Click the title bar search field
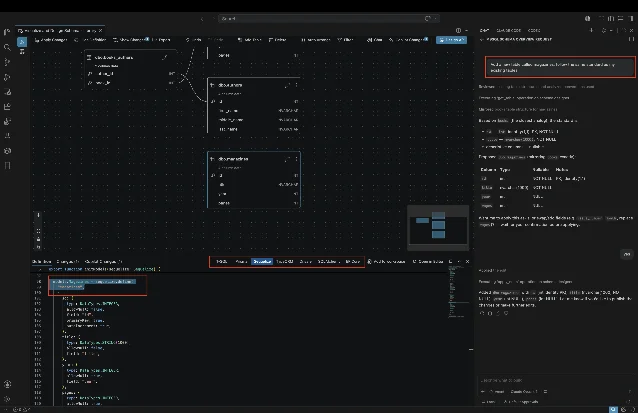 pos(328,19)
